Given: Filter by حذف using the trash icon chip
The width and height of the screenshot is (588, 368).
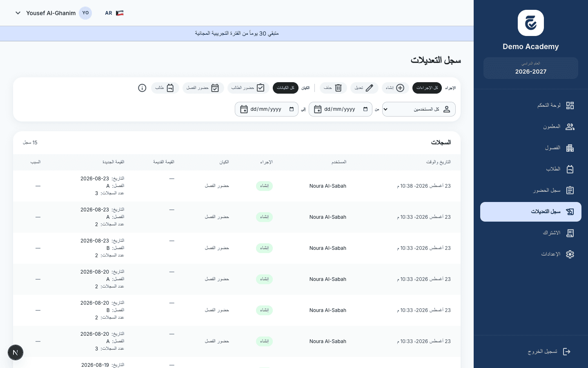Looking at the screenshot, I should point(333,88).
